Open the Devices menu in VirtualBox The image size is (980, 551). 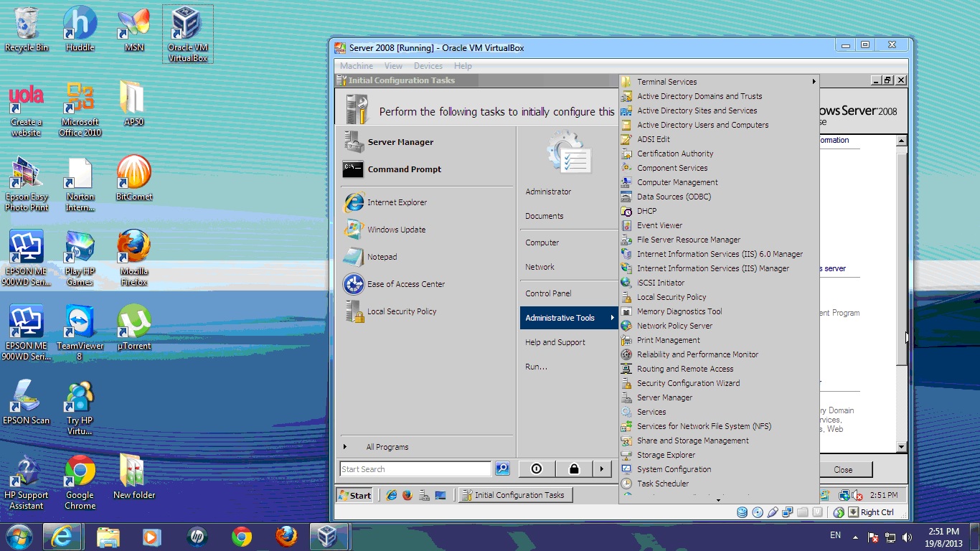pyautogui.click(x=428, y=66)
